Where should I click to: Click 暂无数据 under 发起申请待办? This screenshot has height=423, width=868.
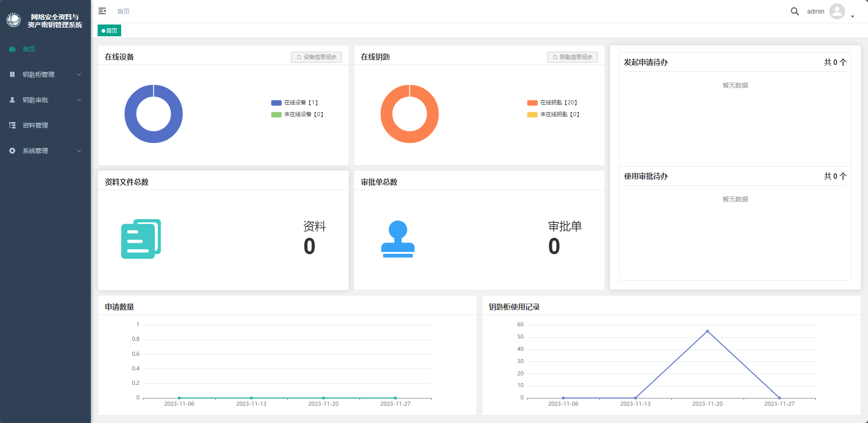[x=735, y=85]
